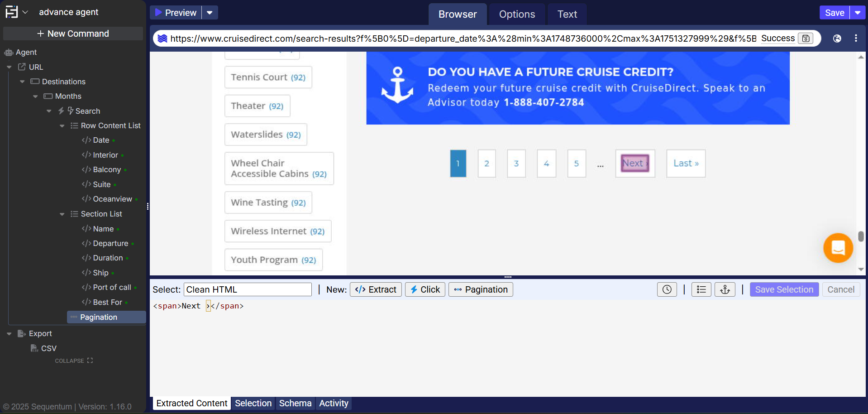This screenshot has width=868, height=414.
Task: Click the save snapshot icon in address bar
Action: tap(806, 39)
